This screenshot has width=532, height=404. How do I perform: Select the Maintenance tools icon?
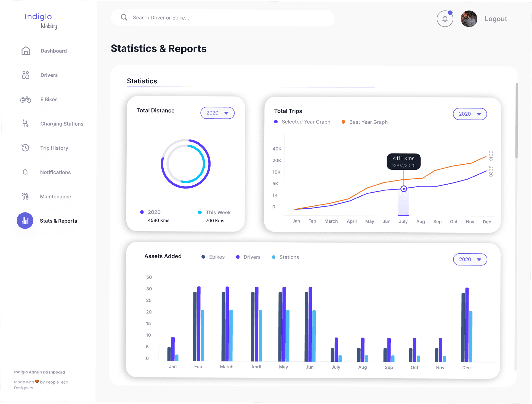coord(25,196)
